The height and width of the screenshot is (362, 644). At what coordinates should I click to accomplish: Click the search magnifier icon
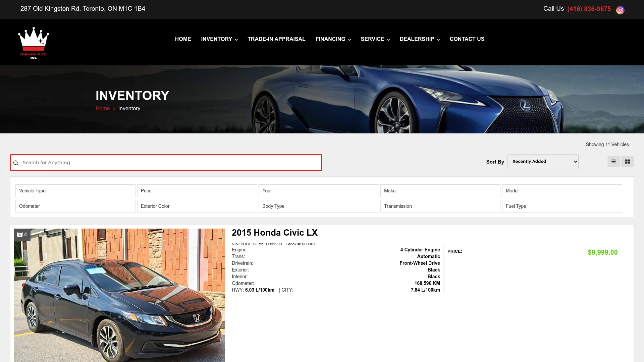[x=16, y=163]
